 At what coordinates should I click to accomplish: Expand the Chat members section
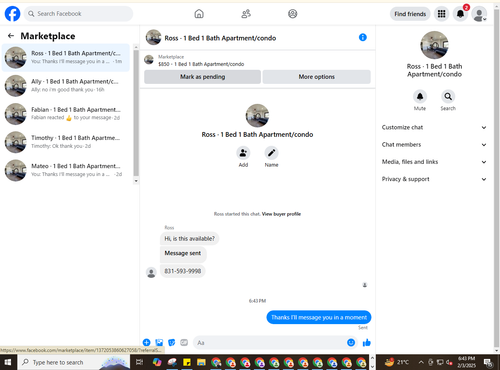coord(434,145)
